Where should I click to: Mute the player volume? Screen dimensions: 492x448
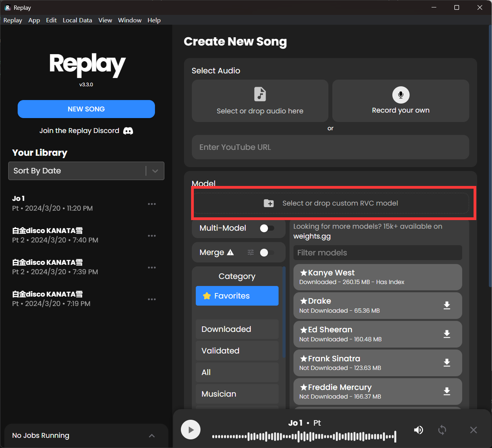pyautogui.click(x=419, y=430)
